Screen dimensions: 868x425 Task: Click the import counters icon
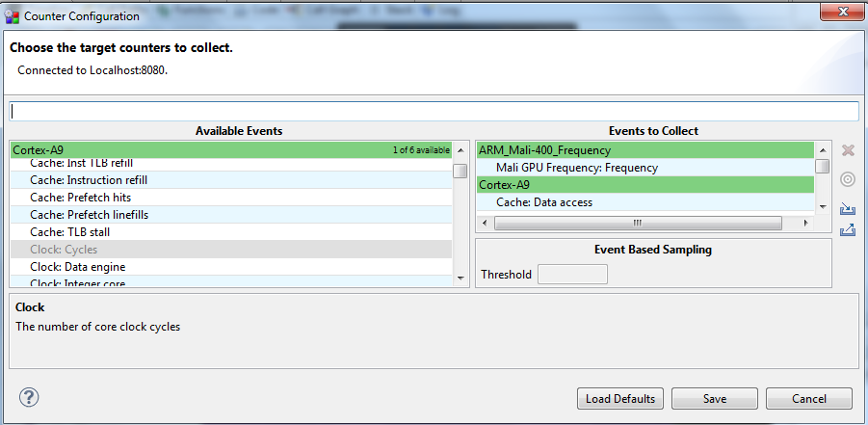[x=848, y=208]
